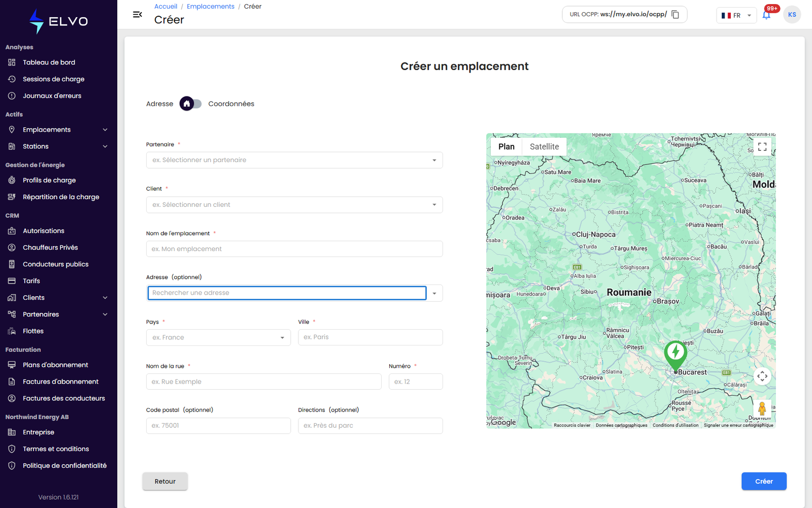This screenshot has width=812, height=508.
Task: Click the Chauffeurs Privés person icon
Action: point(12,247)
